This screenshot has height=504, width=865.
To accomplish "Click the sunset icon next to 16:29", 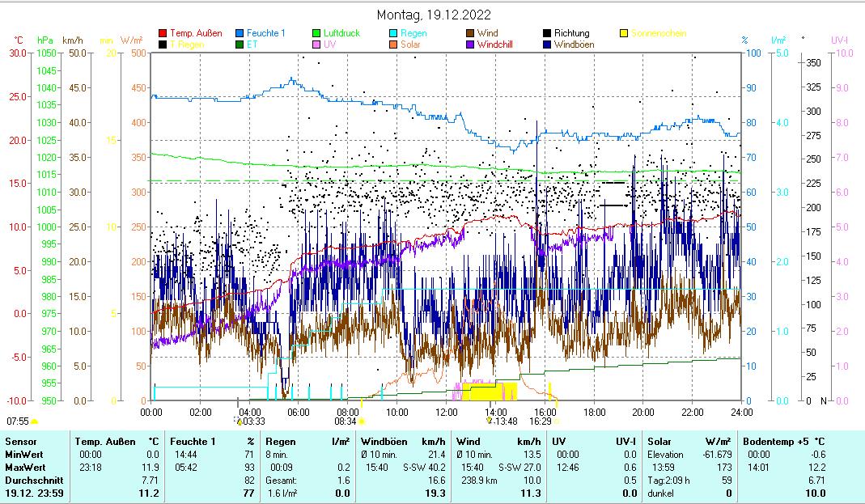I will [x=557, y=421].
